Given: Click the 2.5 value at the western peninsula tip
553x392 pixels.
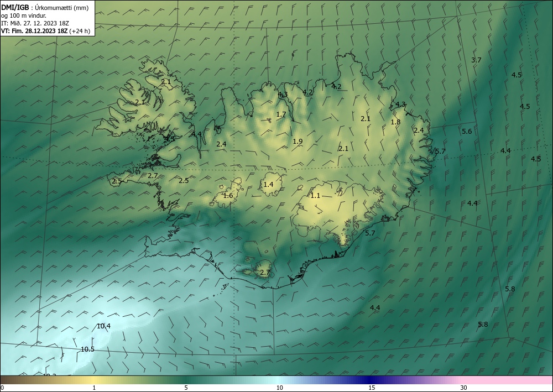Looking at the screenshot, I should (x=117, y=181).
